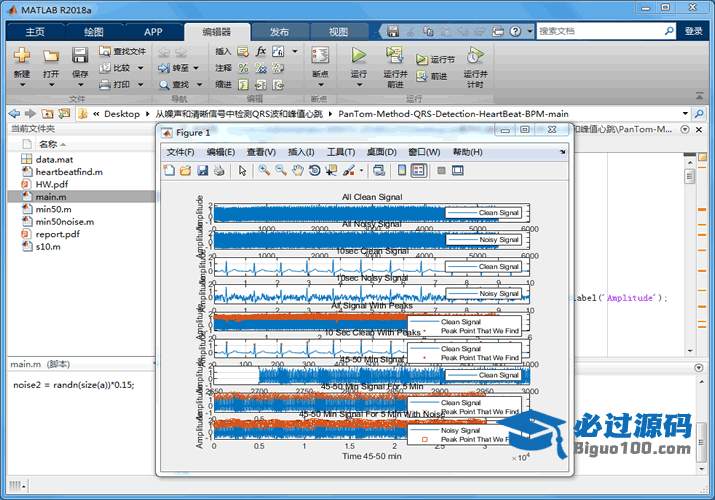Toggle the Data Cursor tool in Figure 1
The image size is (715, 500).
tap(331, 170)
